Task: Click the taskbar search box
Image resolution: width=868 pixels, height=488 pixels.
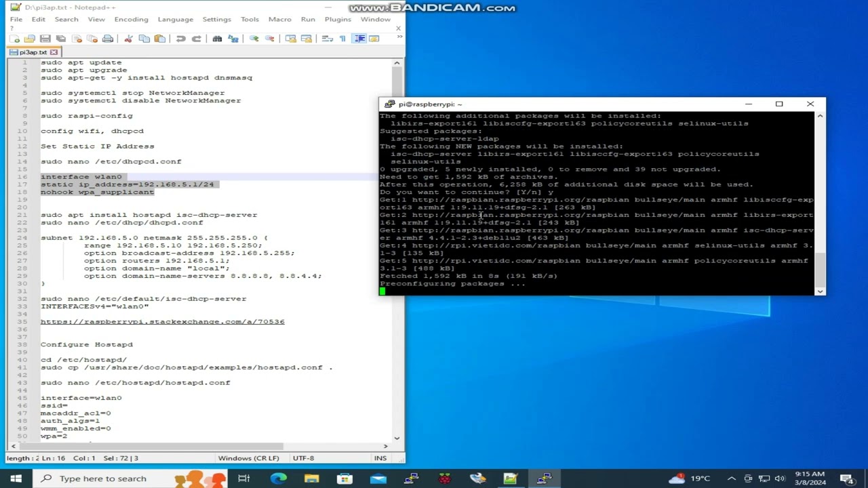Action: (129, 479)
